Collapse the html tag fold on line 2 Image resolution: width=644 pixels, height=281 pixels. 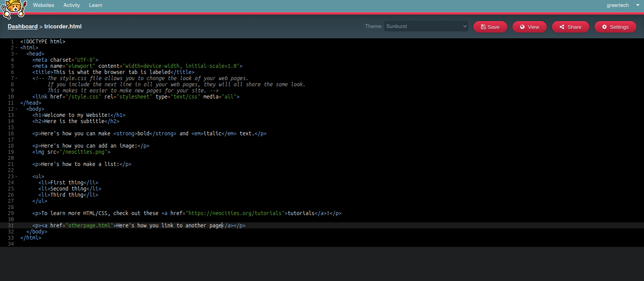[16, 48]
